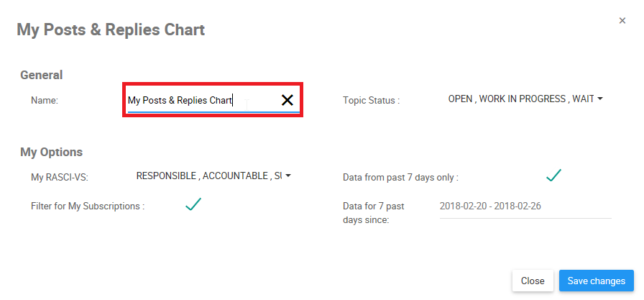This screenshot has height=300, width=644.
Task: Click the "Filter for My Subscriptions :" label
Action: (88, 206)
